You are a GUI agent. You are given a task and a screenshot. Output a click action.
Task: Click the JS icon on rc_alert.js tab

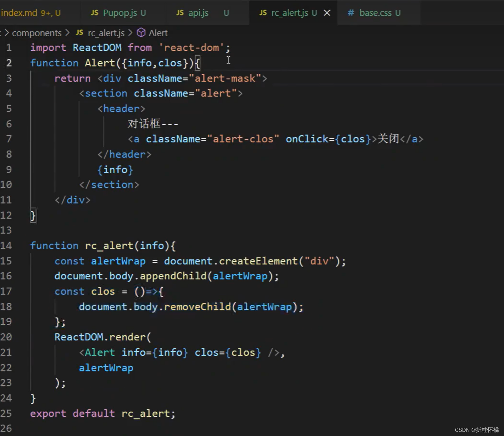[263, 13]
